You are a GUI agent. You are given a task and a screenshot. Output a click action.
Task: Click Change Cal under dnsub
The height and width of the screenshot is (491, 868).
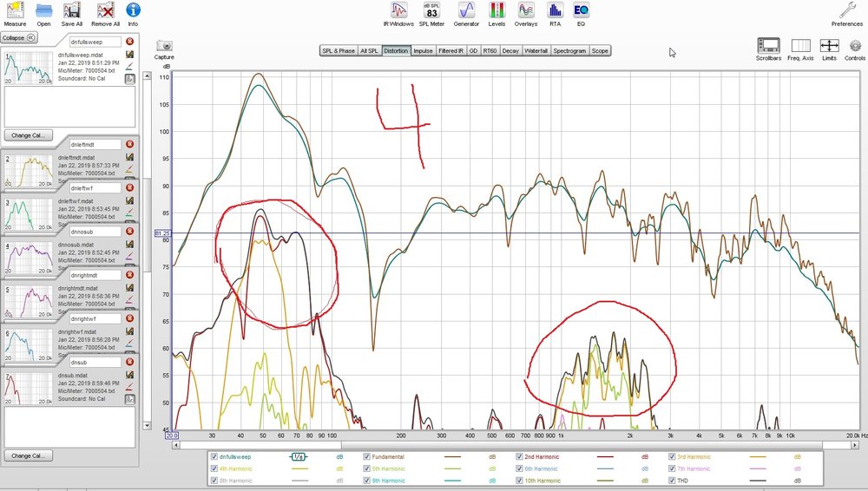tap(29, 455)
